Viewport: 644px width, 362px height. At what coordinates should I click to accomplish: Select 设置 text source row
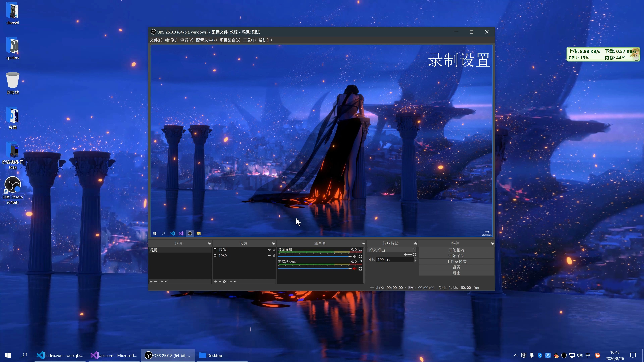click(244, 250)
